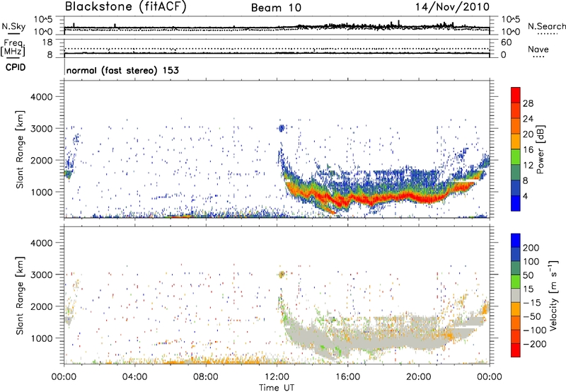Click the left '10^5' noise axis value
The width and height of the screenshot is (566, 392).
[x=43, y=19]
